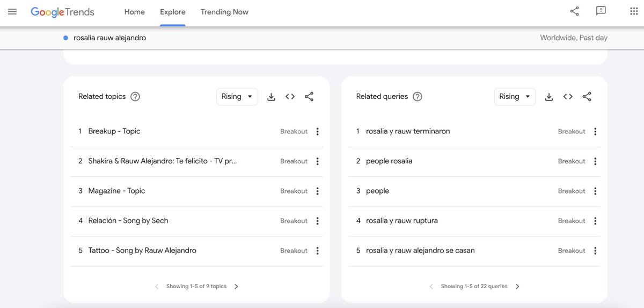Click Breakout label for people rosalia
644x308 pixels.
point(572,161)
